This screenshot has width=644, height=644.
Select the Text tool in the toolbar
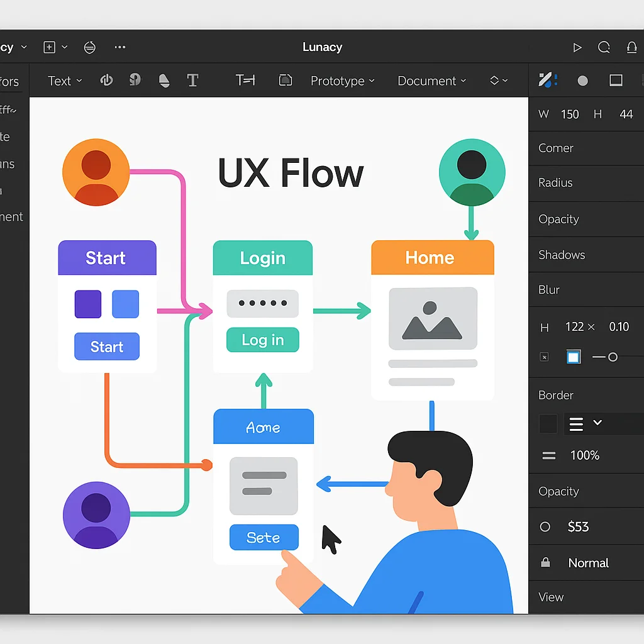59,80
